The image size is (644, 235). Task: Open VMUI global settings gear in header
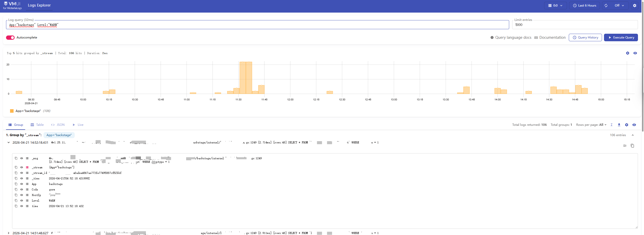(634, 6)
